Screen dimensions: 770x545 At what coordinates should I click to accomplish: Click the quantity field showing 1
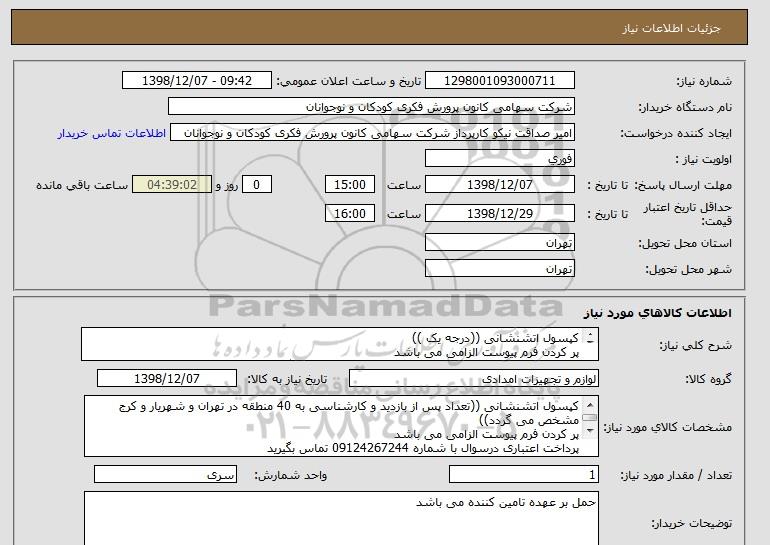coord(523,475)
